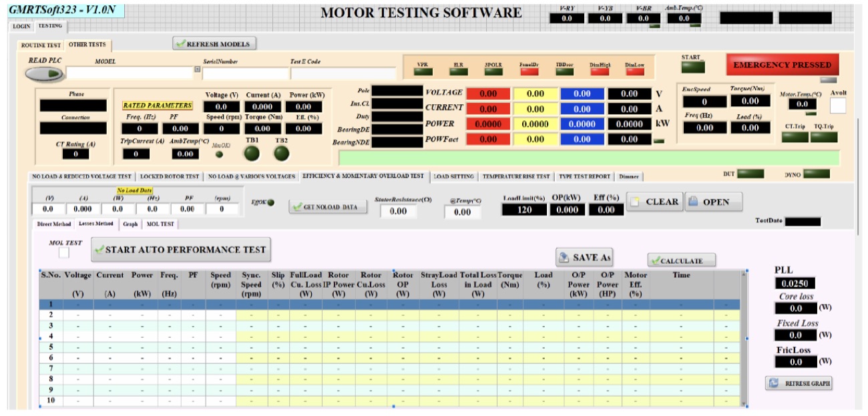This screenshot has width=868, height=416.
Task: Open NO LOAD @ VARIOUS VOLTAGES tab
Action: pyautogui.click(x=251, y=177)
